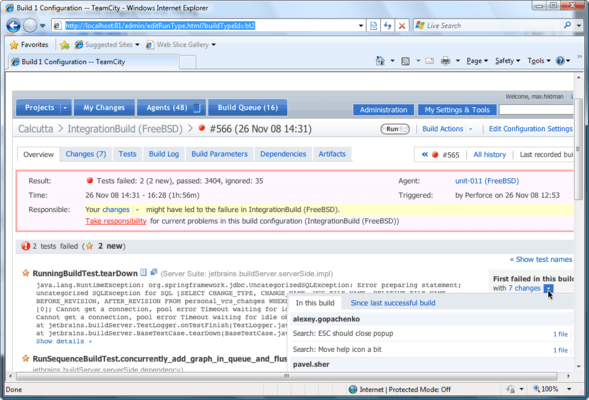Click the Stop loading red X icon
The width and height of the screenshot is (589, 400).
402,26
